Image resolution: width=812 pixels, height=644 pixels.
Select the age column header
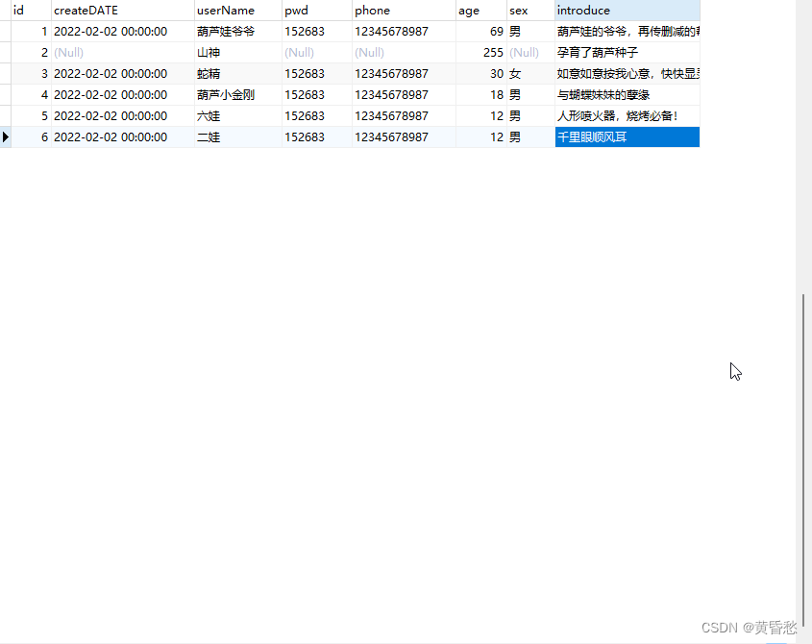(468, 11)
